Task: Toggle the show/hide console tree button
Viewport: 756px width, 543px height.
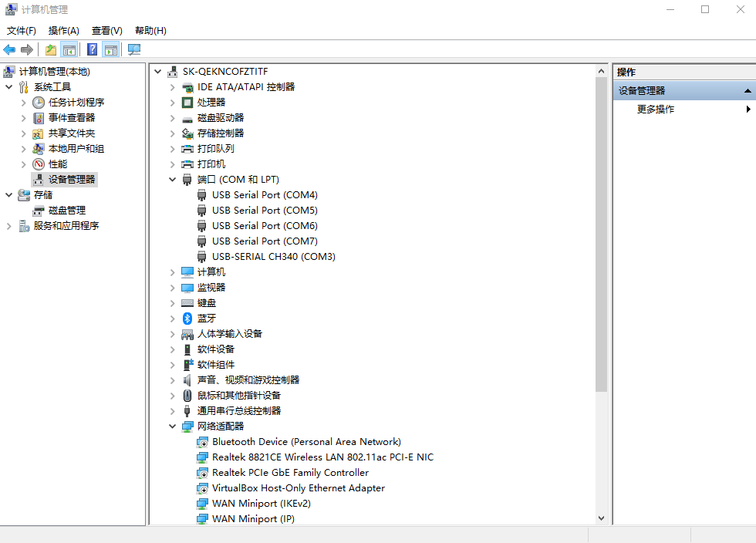Action: pyautogui.click(x=69, y=49)
